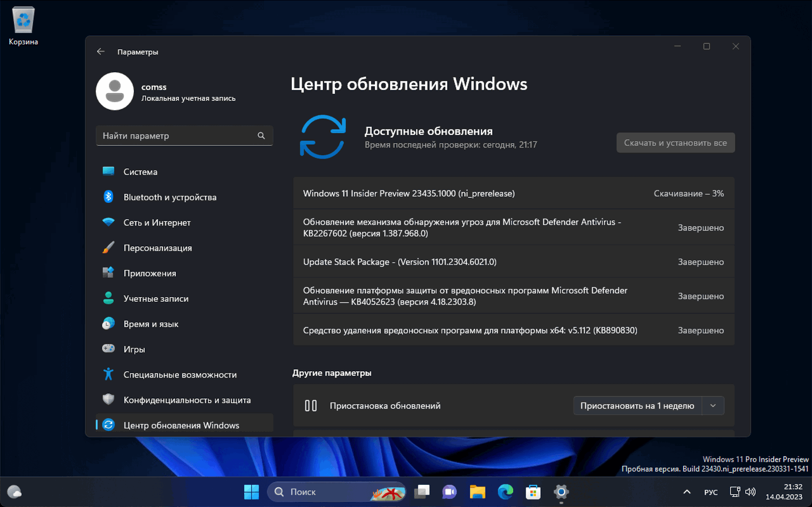
Task: Click the pause icon beside Приостановка обновлений
Action: tap(311, 405)
